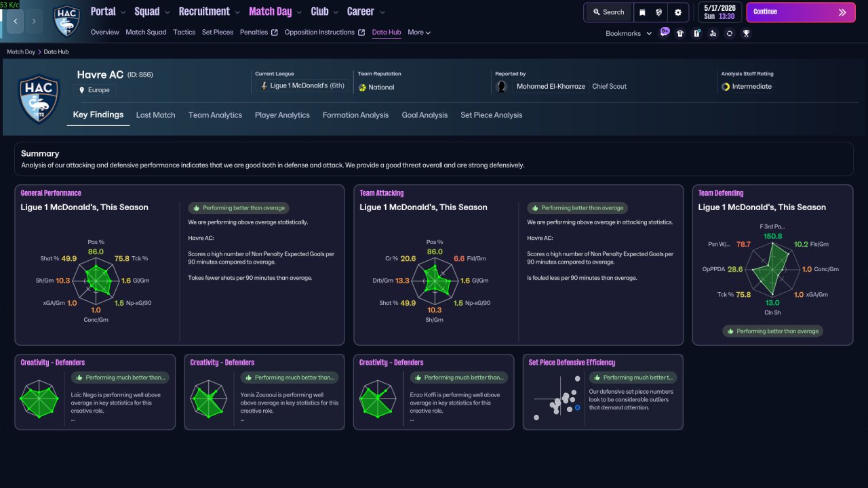The height and width of the screenshot is (488, 868).
Task: Open the Team Defending card title
Action: pos(721,193)
